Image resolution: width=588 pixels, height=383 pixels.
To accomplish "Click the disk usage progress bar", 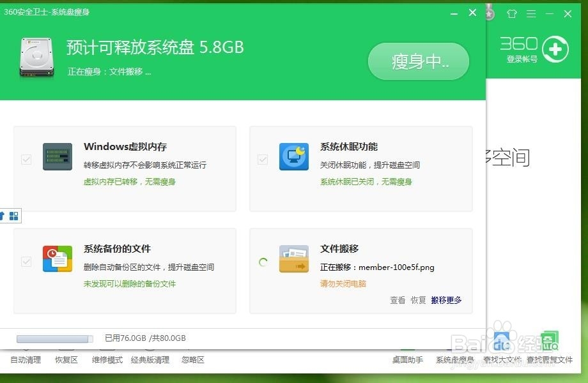I will click(55, 339).
